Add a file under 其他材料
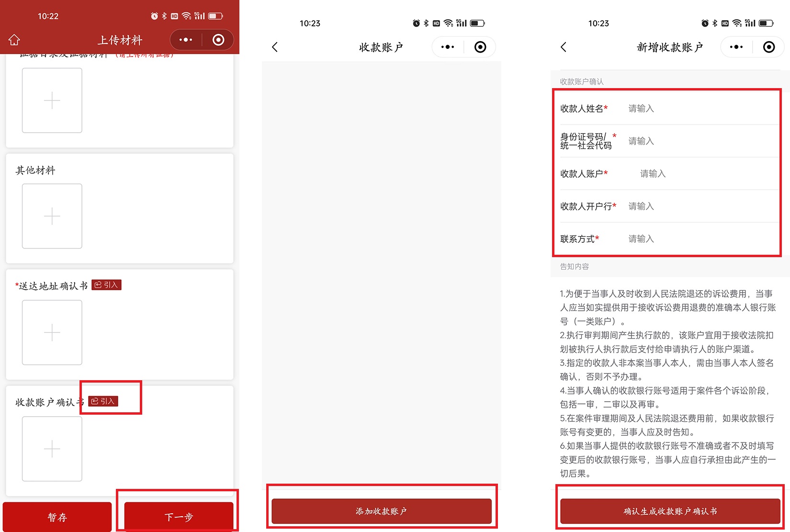790x532 pixels. click(52, 216)
